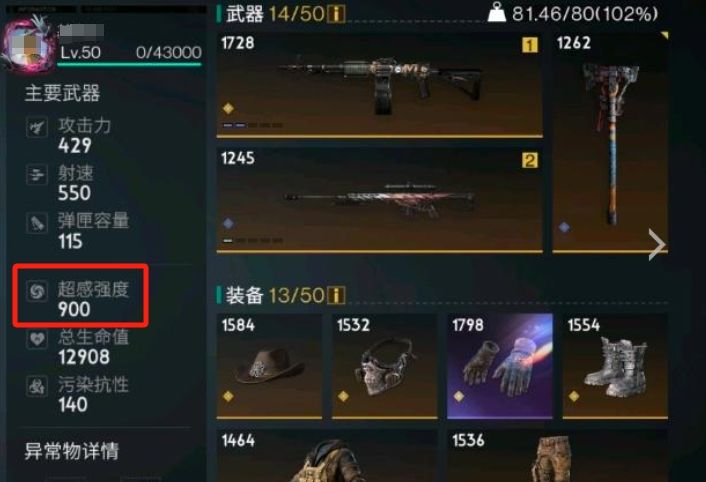The image size is (706, 482).
Task: Expand weapons list with right arrow
Action: tap(656, 244)
